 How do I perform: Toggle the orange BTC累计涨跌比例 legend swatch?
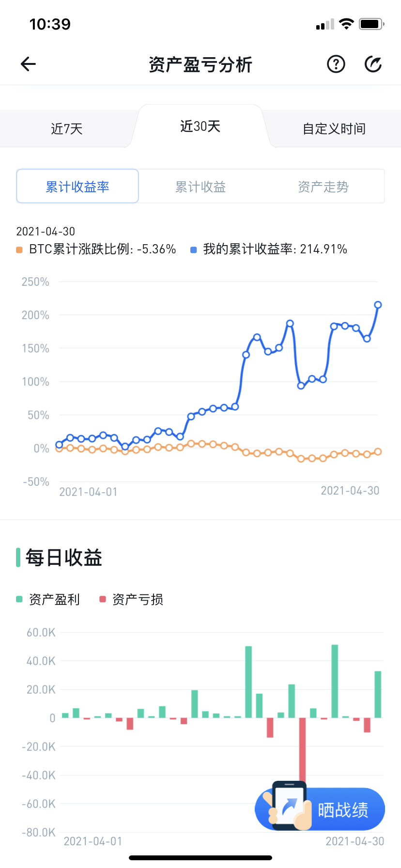(19, 250)
